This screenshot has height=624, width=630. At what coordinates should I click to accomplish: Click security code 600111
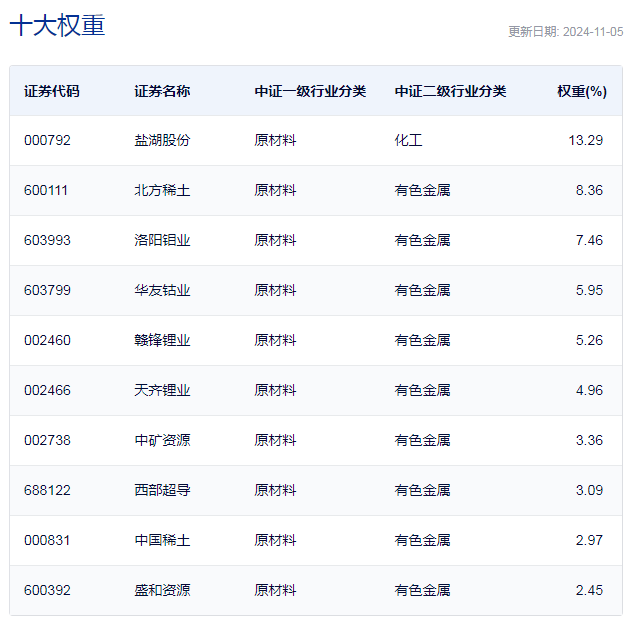pos(46,190)
